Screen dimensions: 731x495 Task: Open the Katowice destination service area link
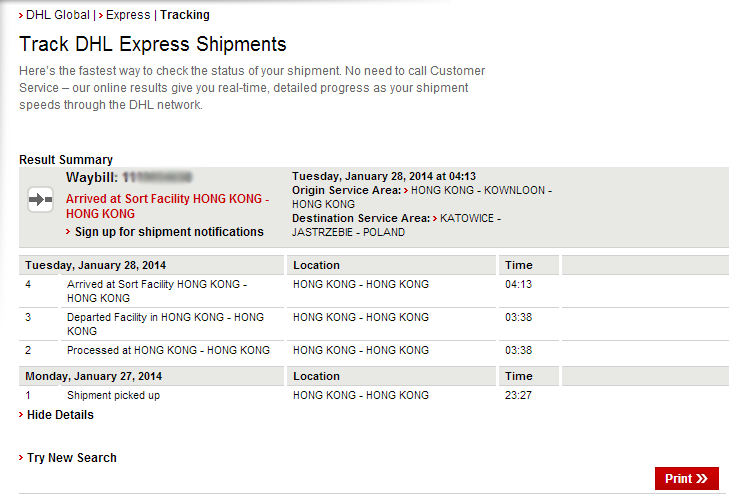click(x=470, y=218)
